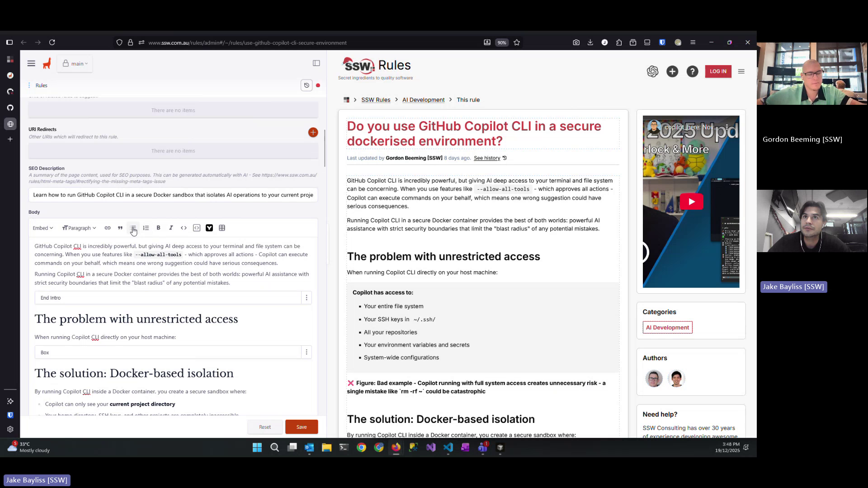This screenshot has height=488, width=868.
Task: Open the Paragraph style dropdown
Action: coord(79,228)
